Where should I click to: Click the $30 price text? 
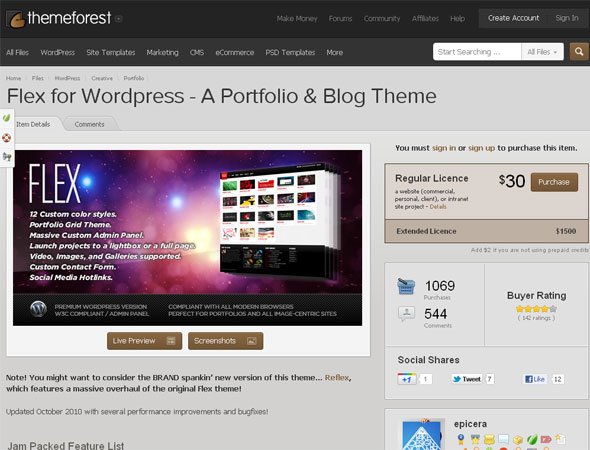pyautogui.click(x=512, y=181)
